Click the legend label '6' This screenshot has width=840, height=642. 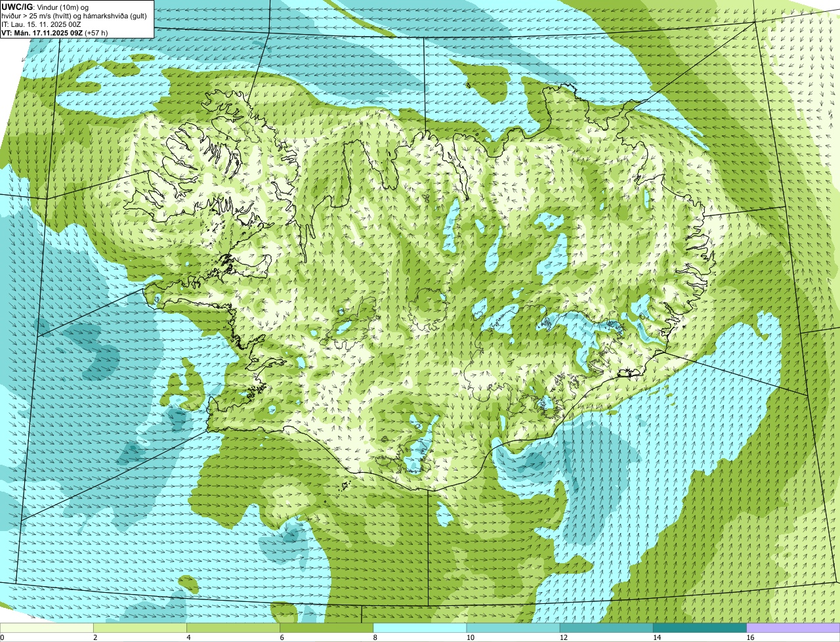coord(282,637)
